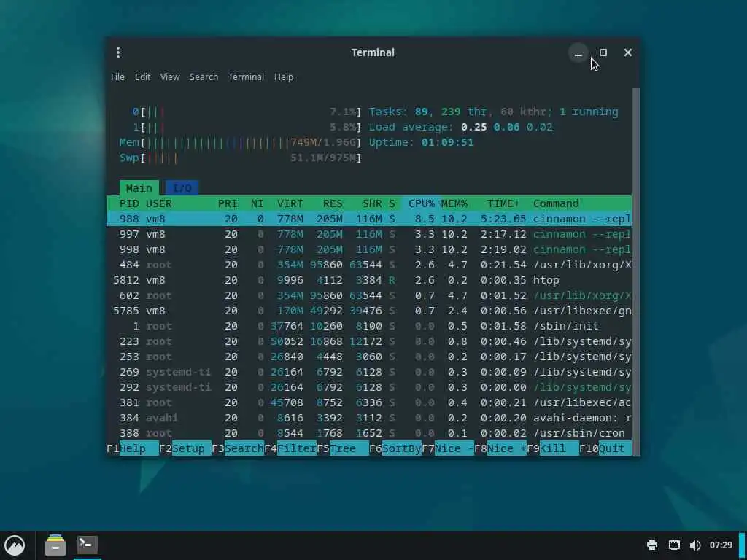The width and height of the screenshot is (747, 560).
Task: Select process row PID 602
Action: click(369, 295)
